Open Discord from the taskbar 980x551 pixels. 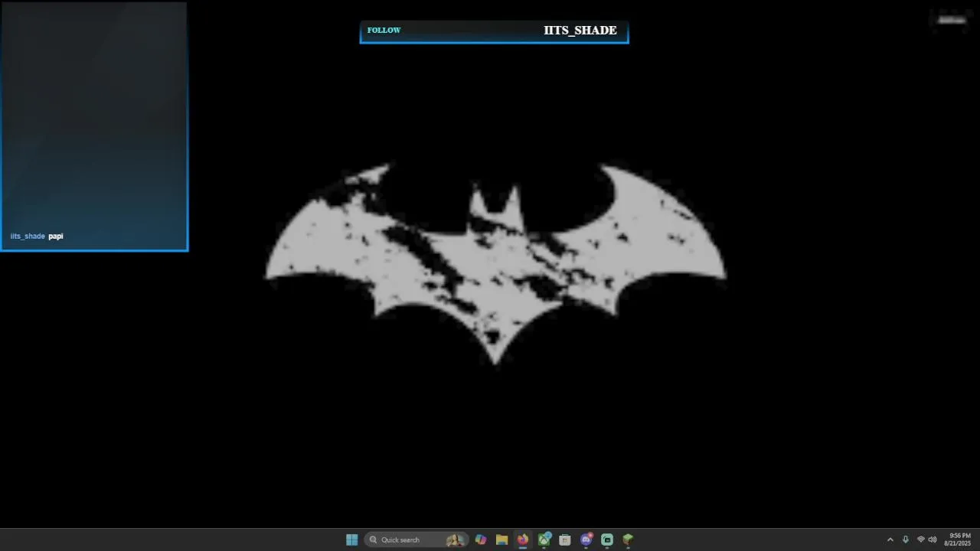click(x=586, y=540)
